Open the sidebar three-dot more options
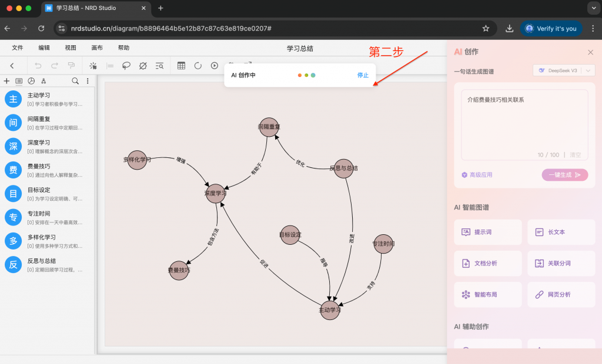This screenshot has width=602, height=364. (88, 81)
